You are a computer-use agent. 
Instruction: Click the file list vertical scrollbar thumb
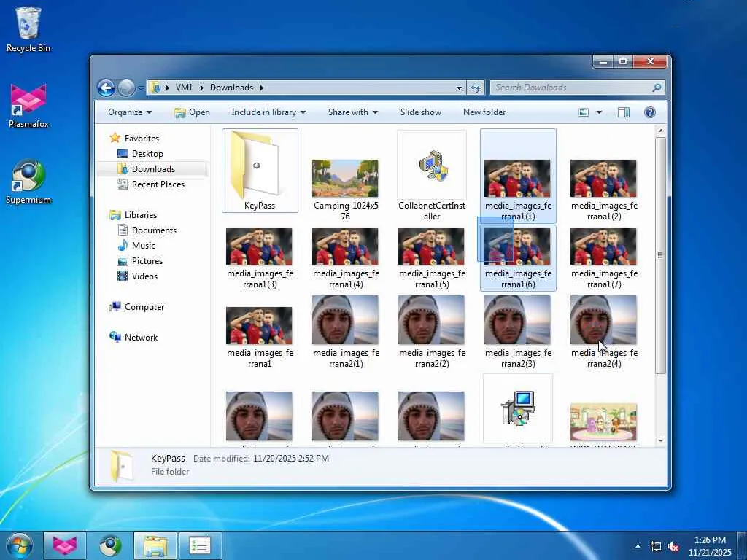(660, 255)
